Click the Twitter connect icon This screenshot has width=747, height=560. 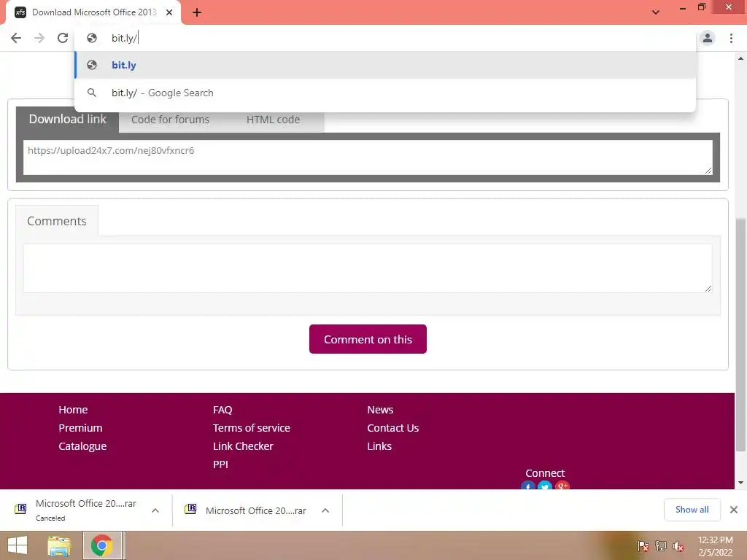click(545, 485)
